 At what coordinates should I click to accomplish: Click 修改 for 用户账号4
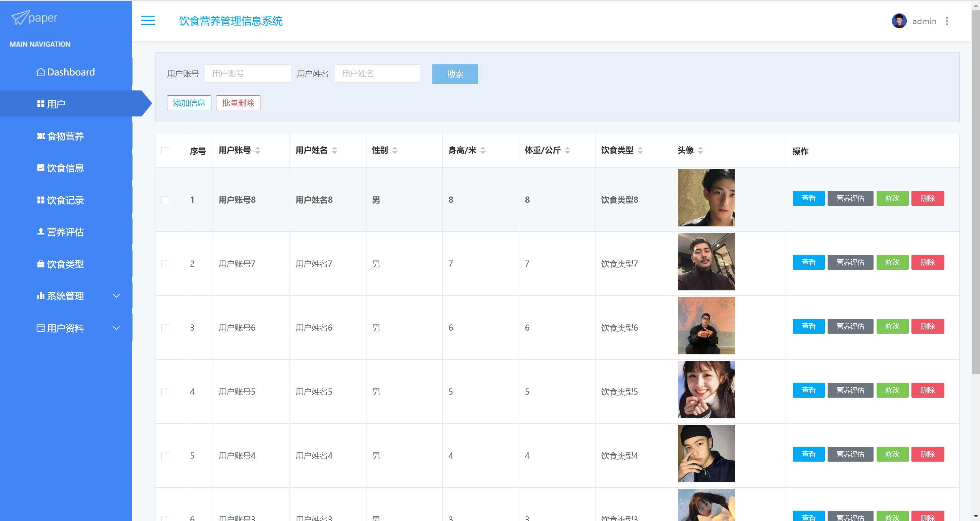click(x=892, y=454)
